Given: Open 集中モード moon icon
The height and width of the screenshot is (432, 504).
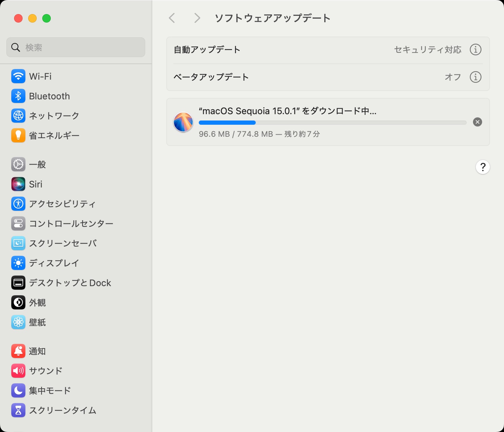Looking at the screenshot, I should click(18, 390).
